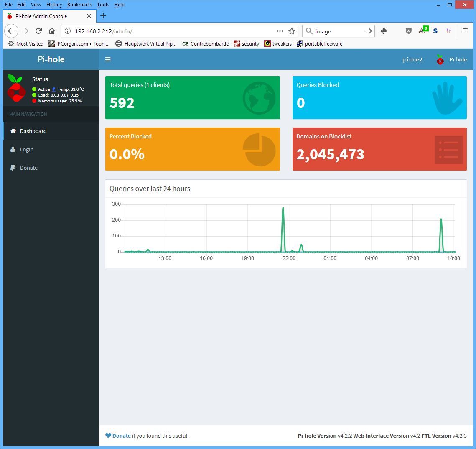The image size is (476, 449).
Task: Click the Memory usage 75.9% status text
Action: coord(60,101)
